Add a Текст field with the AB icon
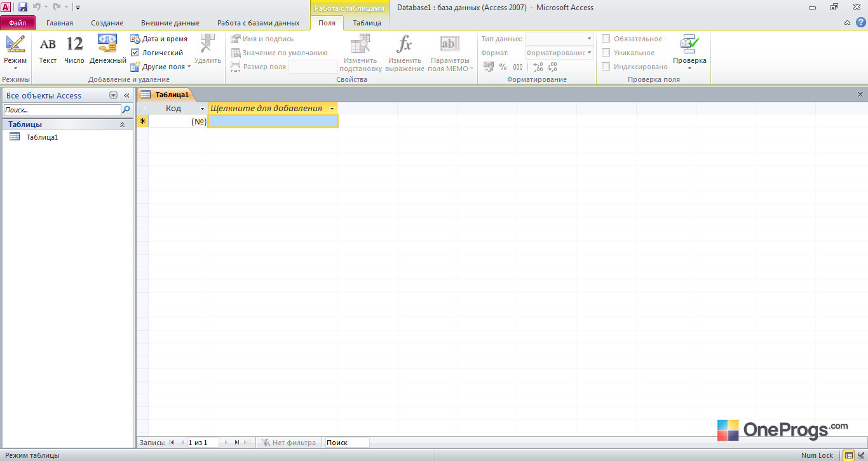Image resolution: width=868 pixels, height=461 pixels. (x=48, y=50)
